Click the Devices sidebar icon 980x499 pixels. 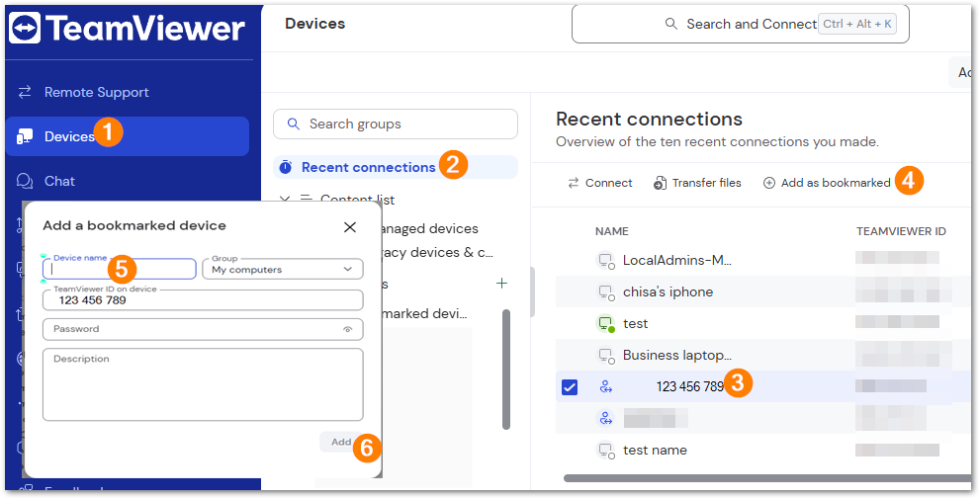(25, 136)
